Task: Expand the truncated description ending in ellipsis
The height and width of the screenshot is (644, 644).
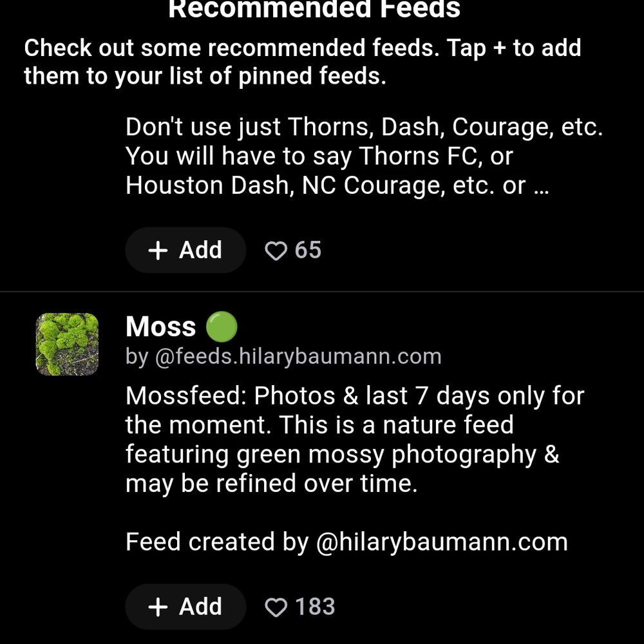Action: coord(540,185)
